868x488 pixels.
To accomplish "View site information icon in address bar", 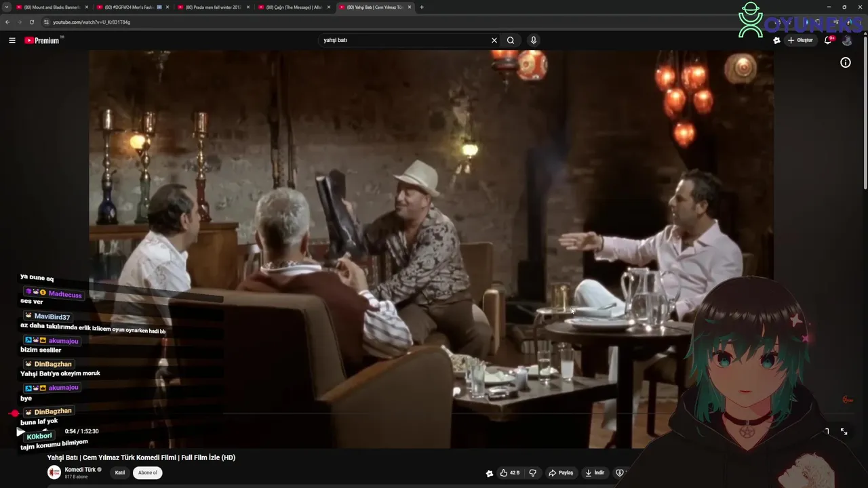I will pos(46,22).
